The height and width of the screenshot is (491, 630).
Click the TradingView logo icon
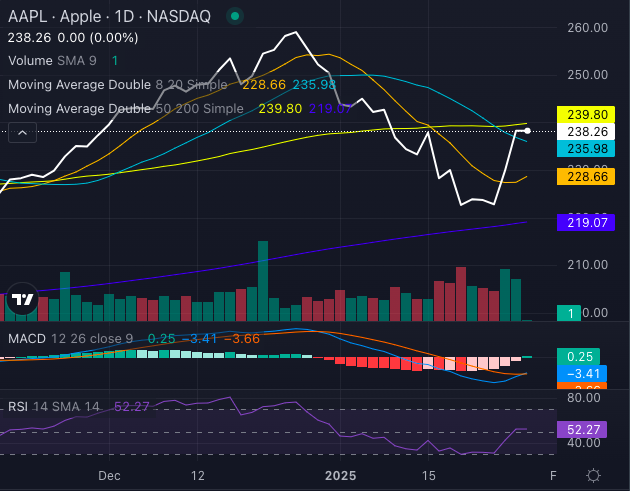tap(22, 299)
